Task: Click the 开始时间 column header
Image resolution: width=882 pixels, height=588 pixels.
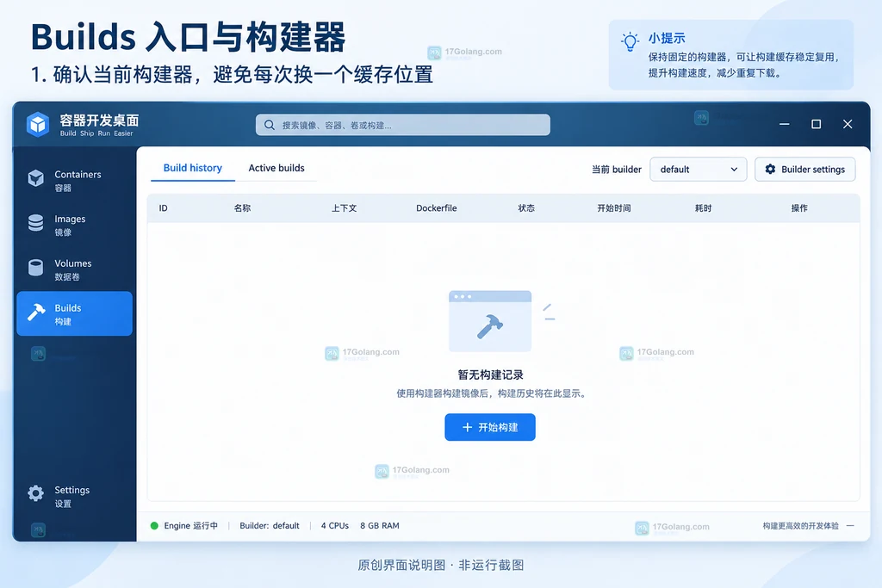Action: coord(613,208)
